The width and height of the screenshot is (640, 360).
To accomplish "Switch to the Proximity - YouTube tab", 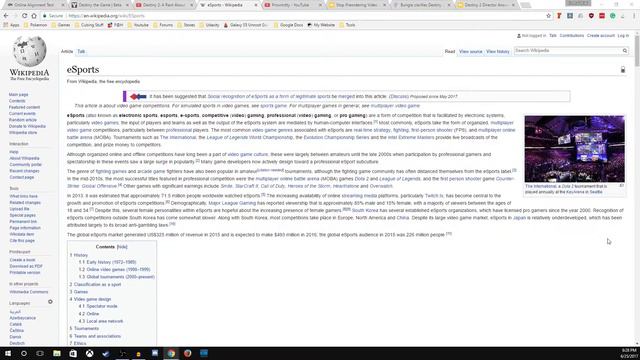I will pyautogui.click(x=290, y=5).
